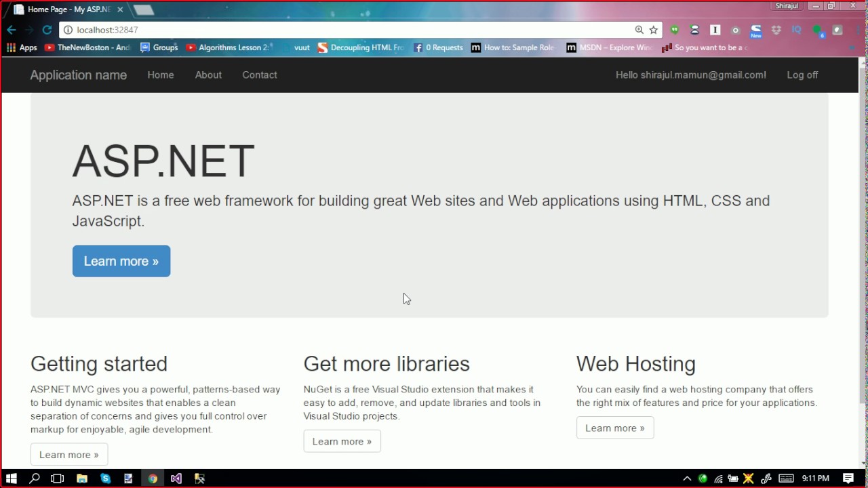Viewport: 868px width, 488px height.
Task: Open the 'So you want to be a' bookmark
Action: (705, 47)
